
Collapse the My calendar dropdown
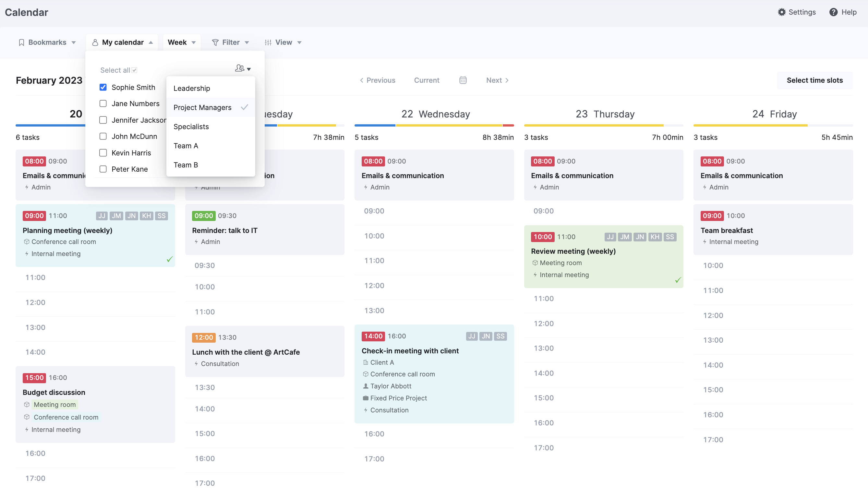click(x=151, y=42)
